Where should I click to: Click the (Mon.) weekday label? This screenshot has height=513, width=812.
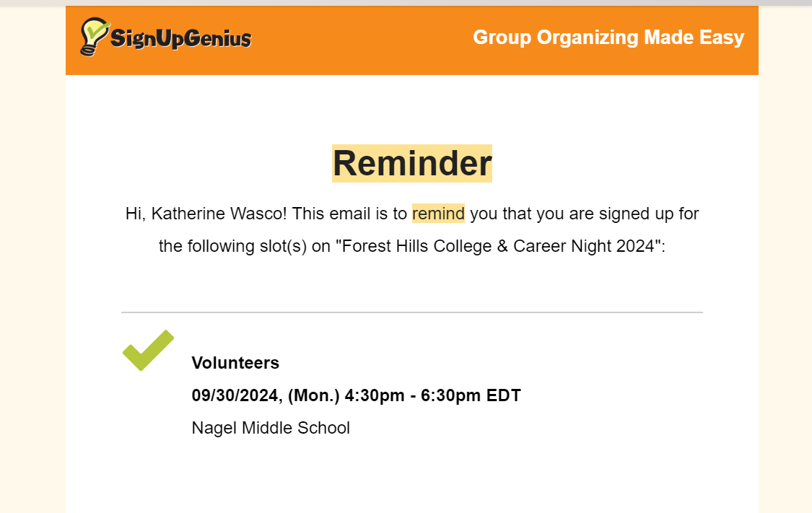[314, 395]
